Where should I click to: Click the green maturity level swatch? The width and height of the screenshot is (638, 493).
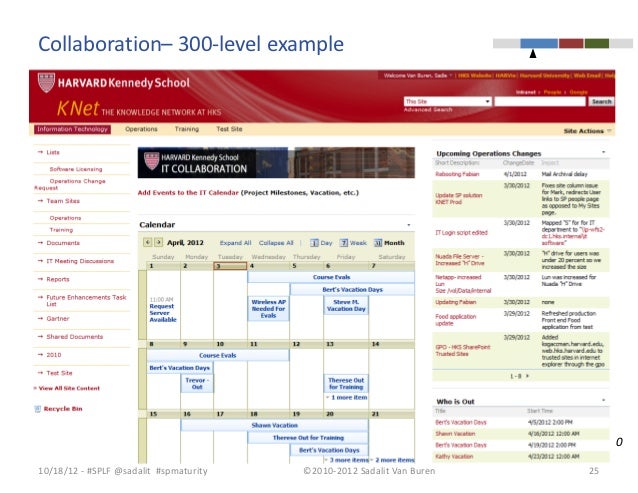(x=597, y=44)
